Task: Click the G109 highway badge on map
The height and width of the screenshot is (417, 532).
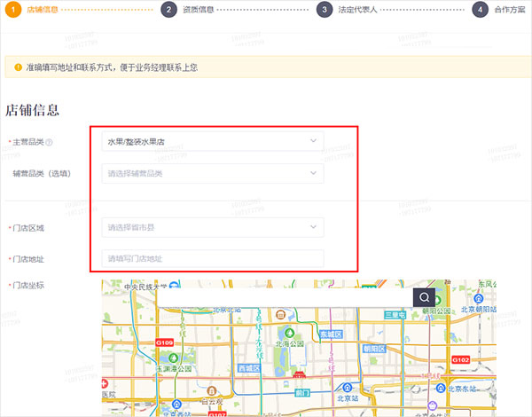Action: [164, 342]
